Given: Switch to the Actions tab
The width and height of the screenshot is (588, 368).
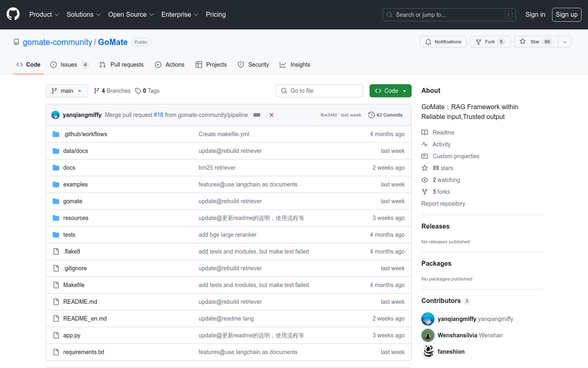Looking at the screenshot, I should (169, 65).
